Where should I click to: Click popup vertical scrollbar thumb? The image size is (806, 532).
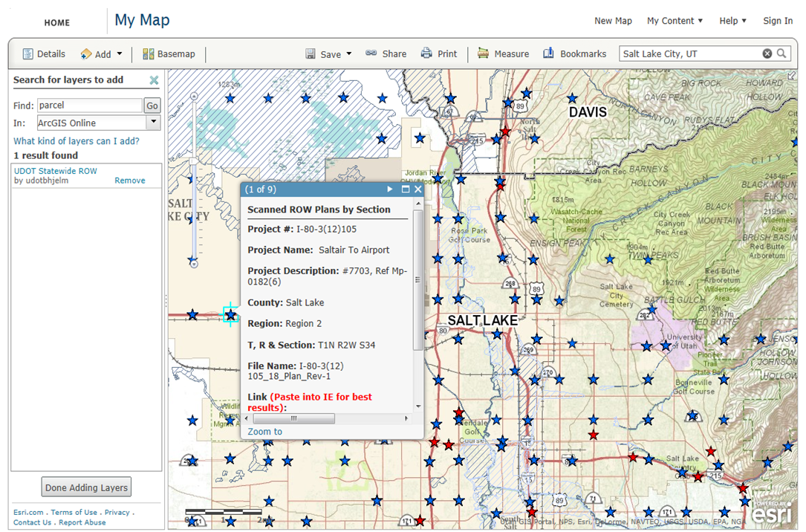[x=418, y=279]
